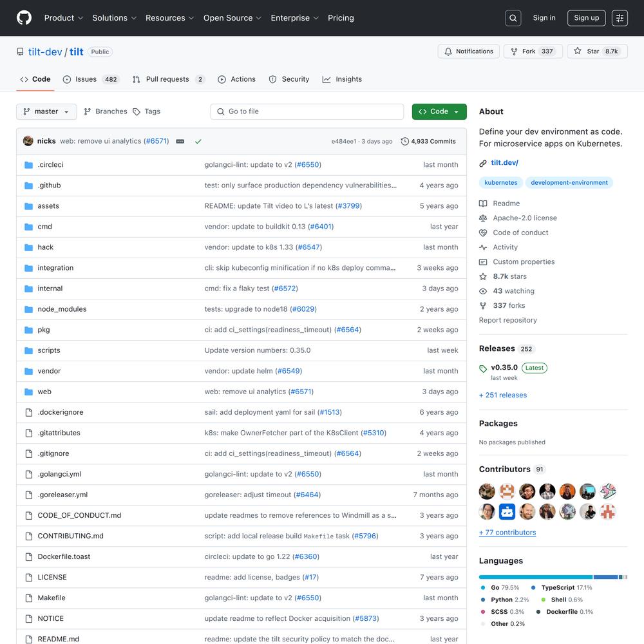Open the link icon beside tilt.dev/
Image resolution: width=644 pixels, height=644 pixels.
[x=483, y=163]
